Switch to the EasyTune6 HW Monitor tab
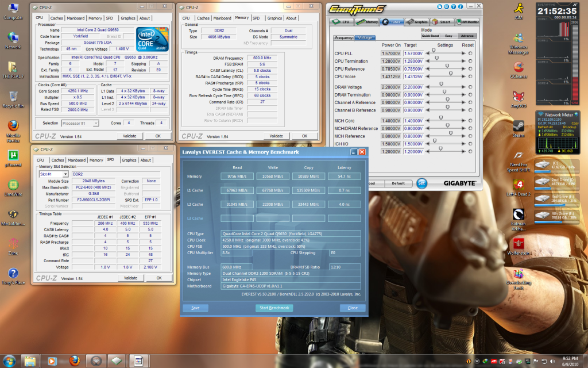588x368 pixels. click(x=467, y=22)
